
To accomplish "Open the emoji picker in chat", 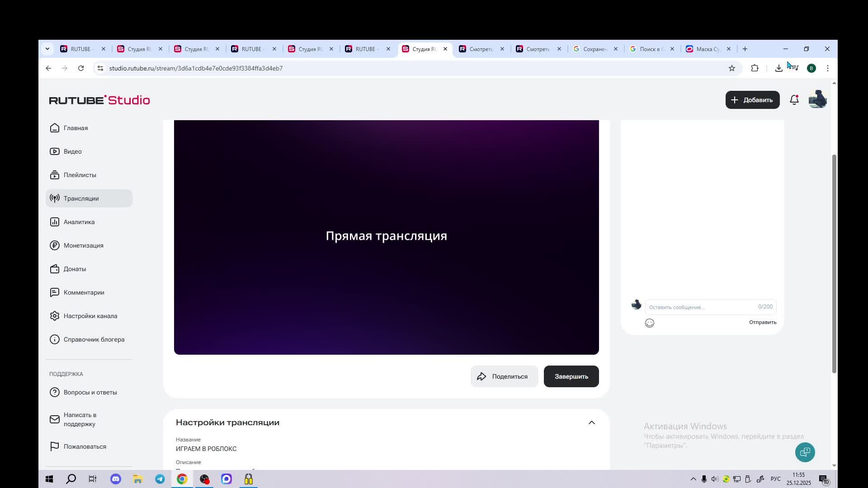I will 649,323.
